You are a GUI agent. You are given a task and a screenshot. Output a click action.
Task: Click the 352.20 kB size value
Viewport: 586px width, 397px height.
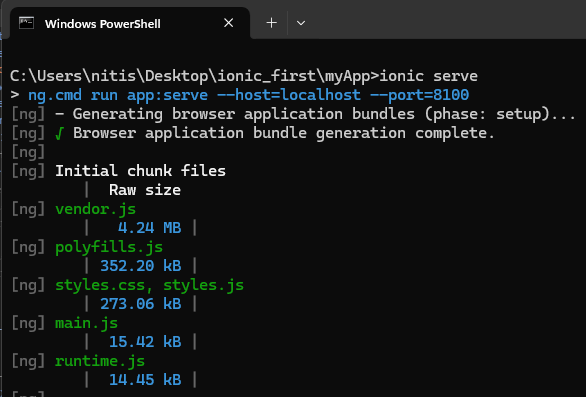click(x=141, y=266)
